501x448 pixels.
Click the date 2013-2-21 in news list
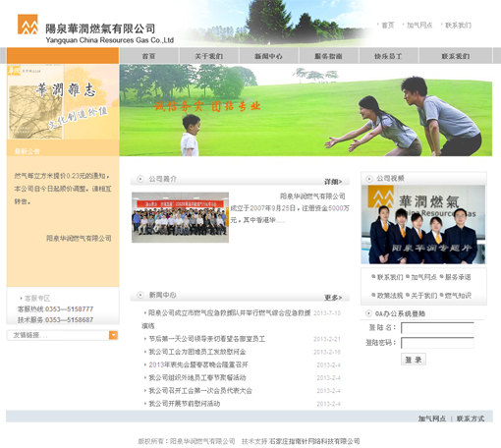pos(327,339)
